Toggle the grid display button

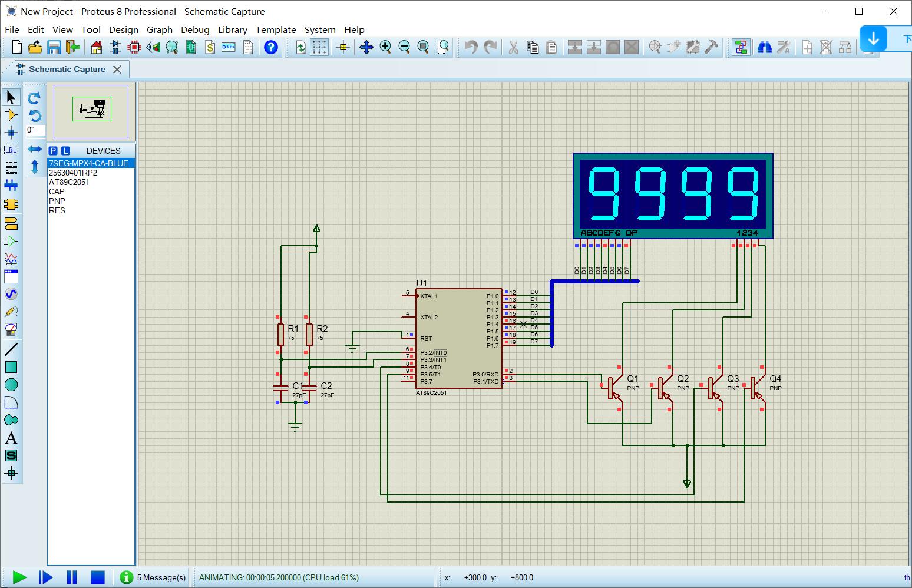click(319, 47)
